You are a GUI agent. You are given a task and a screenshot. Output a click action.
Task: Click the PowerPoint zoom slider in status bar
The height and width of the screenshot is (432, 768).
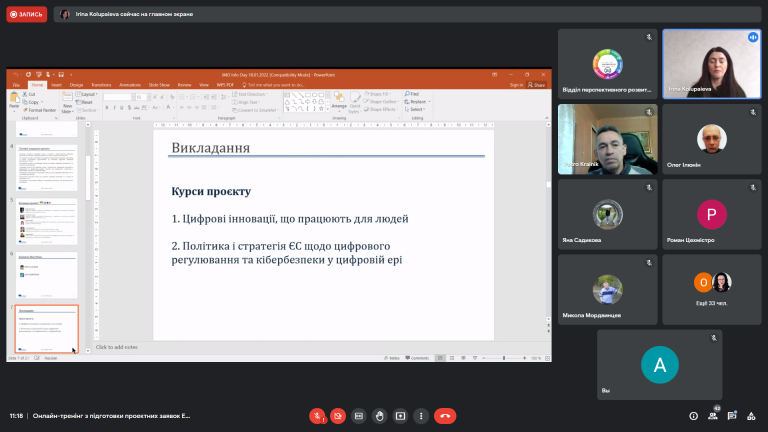(x=504, y=358)
